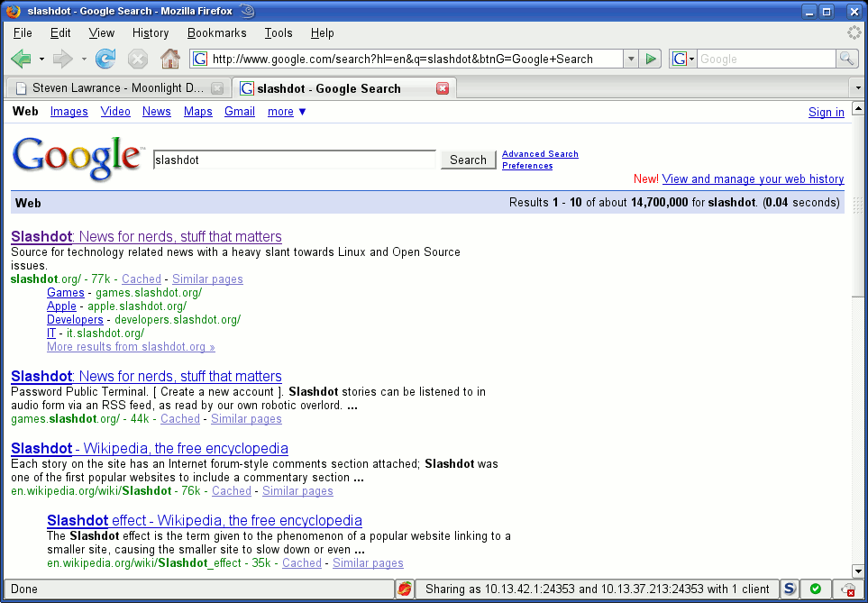Image resolution: width=868 pixels, height=603 pixels.
Task: Open the IT sublink
Action: pyautogui.click(x=51, y=333)
